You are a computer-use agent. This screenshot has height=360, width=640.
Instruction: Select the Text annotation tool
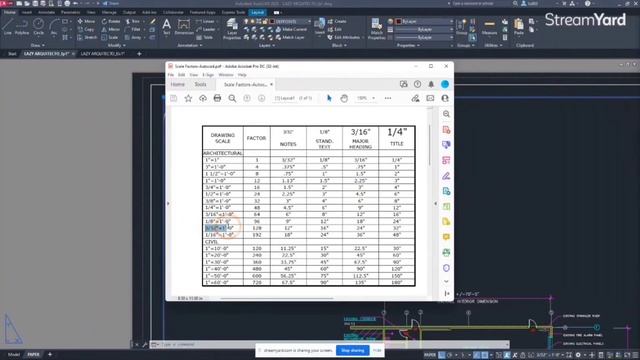[x=167, y=27]
